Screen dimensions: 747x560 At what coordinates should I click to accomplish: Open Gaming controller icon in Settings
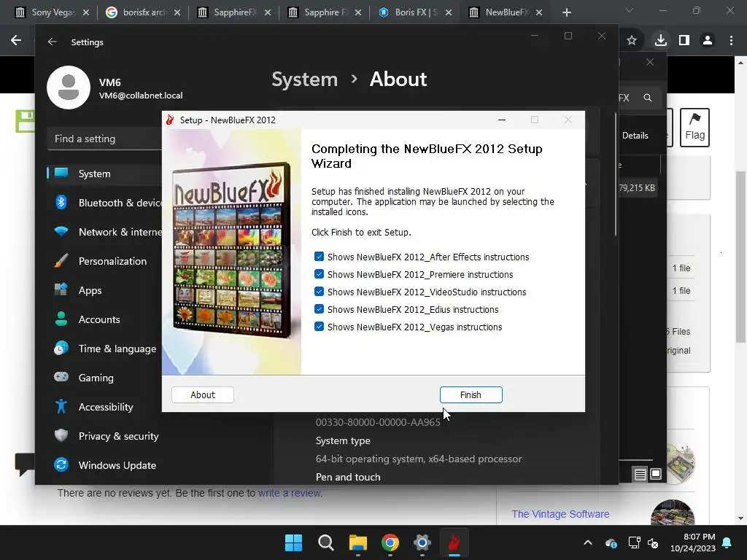point(61,377)
